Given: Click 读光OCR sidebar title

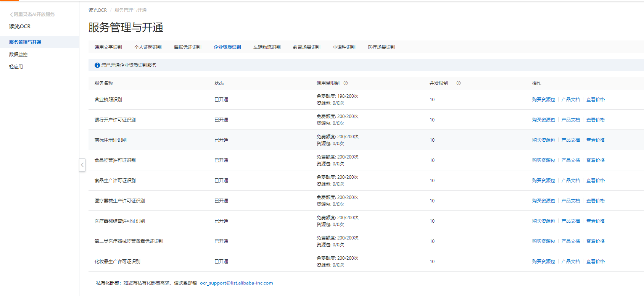Looking at the screenshot, I should click(x=20, y=27).
